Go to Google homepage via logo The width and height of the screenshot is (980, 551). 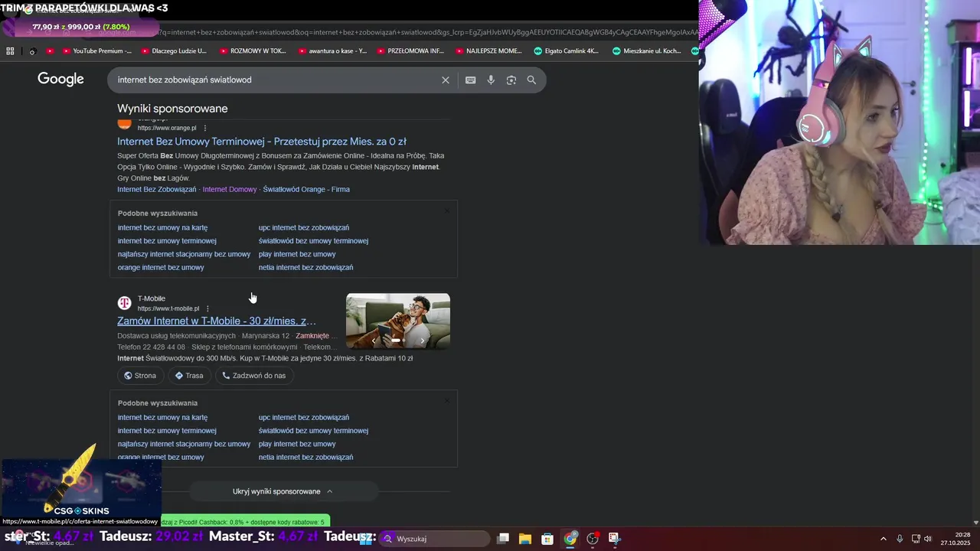click(x=60, y=80)
